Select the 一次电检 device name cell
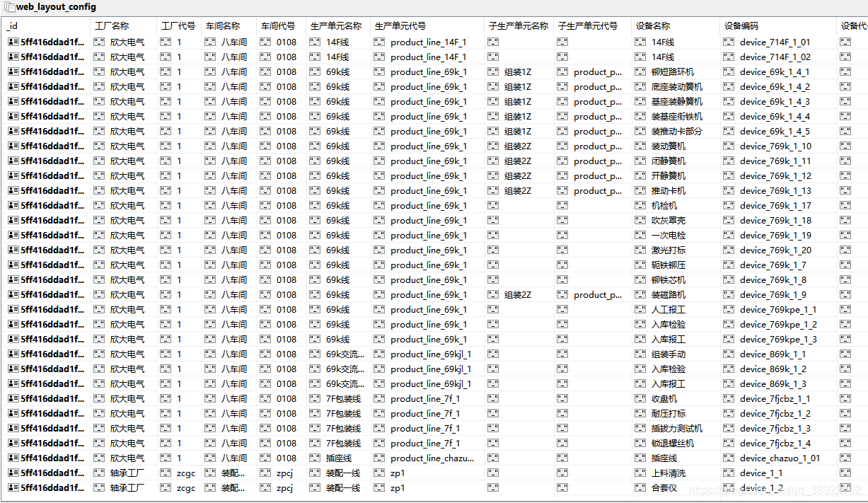 click(x=669, y=236)
